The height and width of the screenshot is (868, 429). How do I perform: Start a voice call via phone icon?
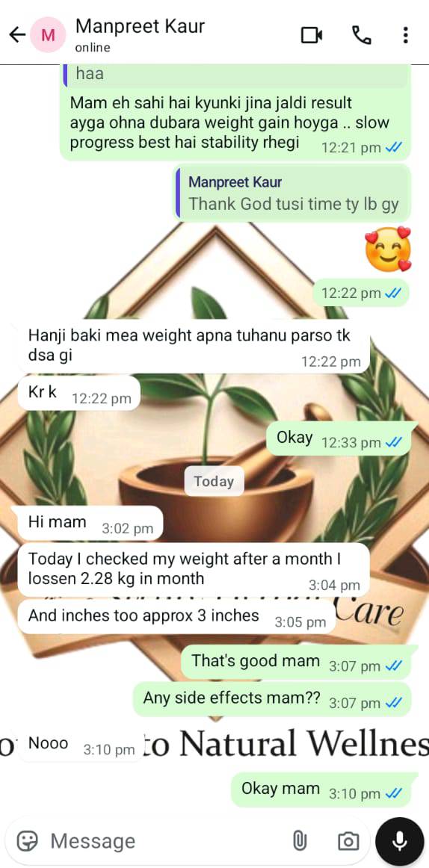pyautogui.click(x=361, y=35)
